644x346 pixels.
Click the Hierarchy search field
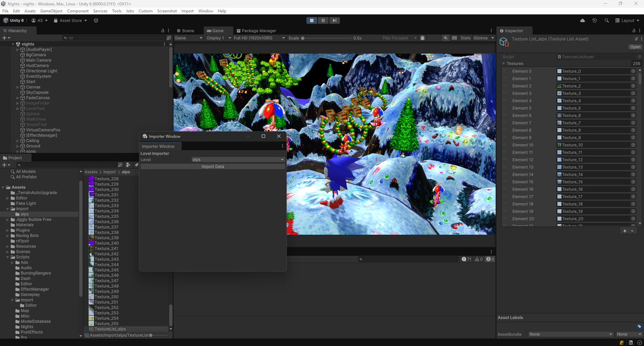tap(114, 38)
